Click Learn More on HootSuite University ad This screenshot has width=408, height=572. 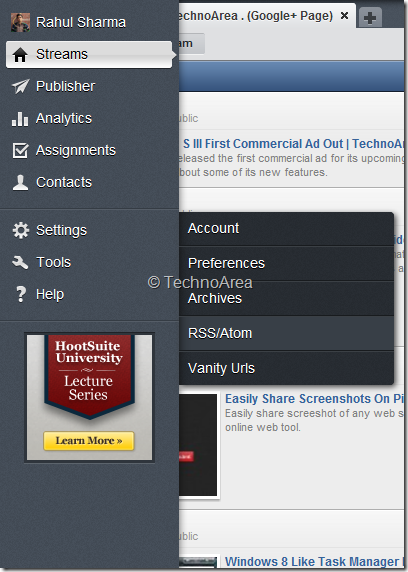point(89,441)
